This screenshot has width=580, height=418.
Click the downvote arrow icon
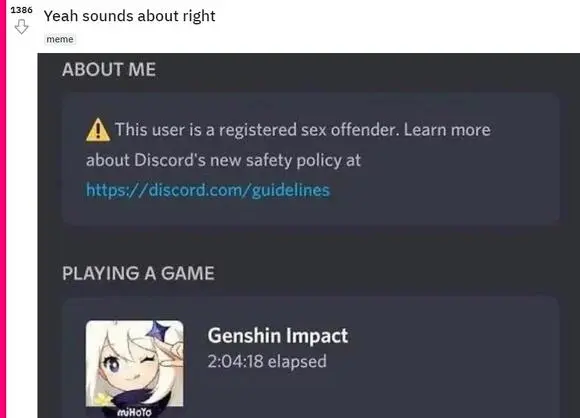pyautogui.click(x=21, y=27)
